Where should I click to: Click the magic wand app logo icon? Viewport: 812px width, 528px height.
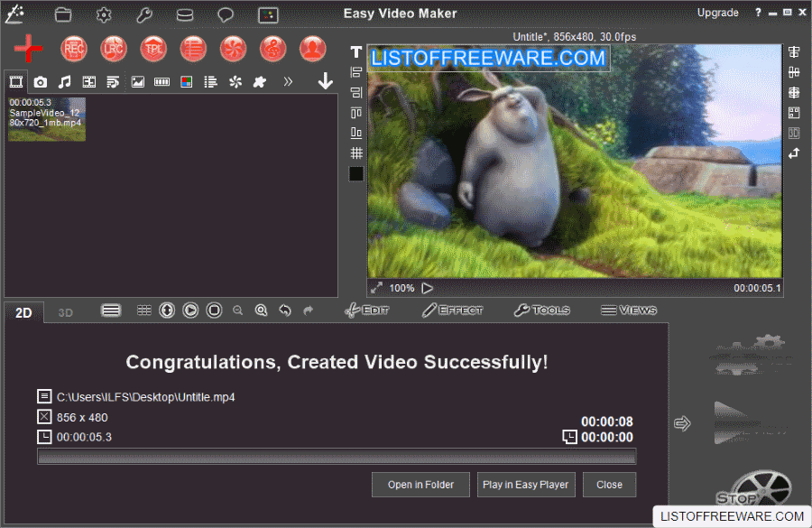tap(15, 14)
